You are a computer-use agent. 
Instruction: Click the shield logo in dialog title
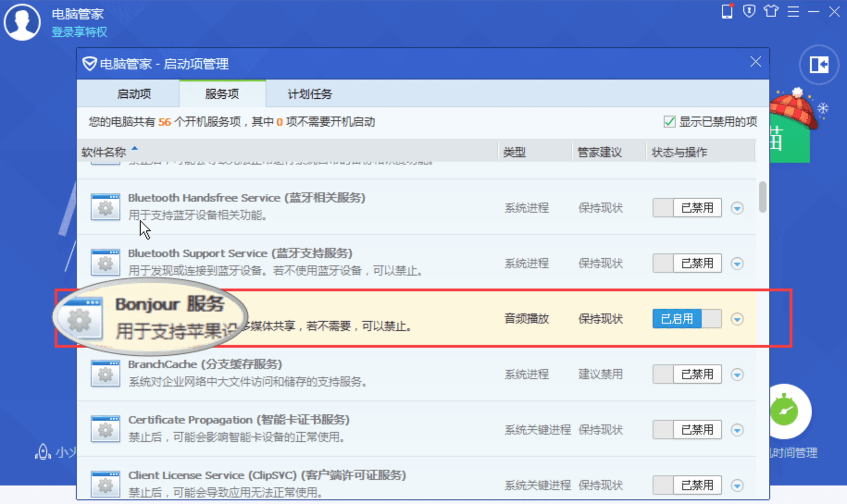[89, 64]
